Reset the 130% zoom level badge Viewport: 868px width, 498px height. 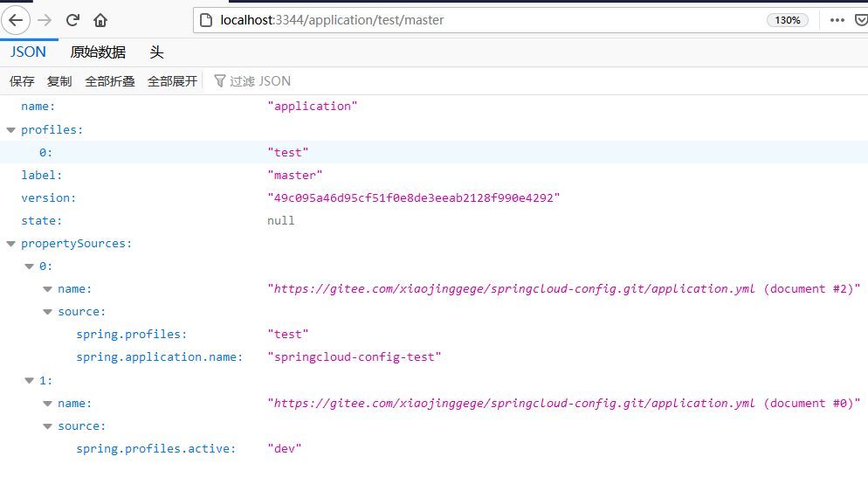[x=787, y=19]
